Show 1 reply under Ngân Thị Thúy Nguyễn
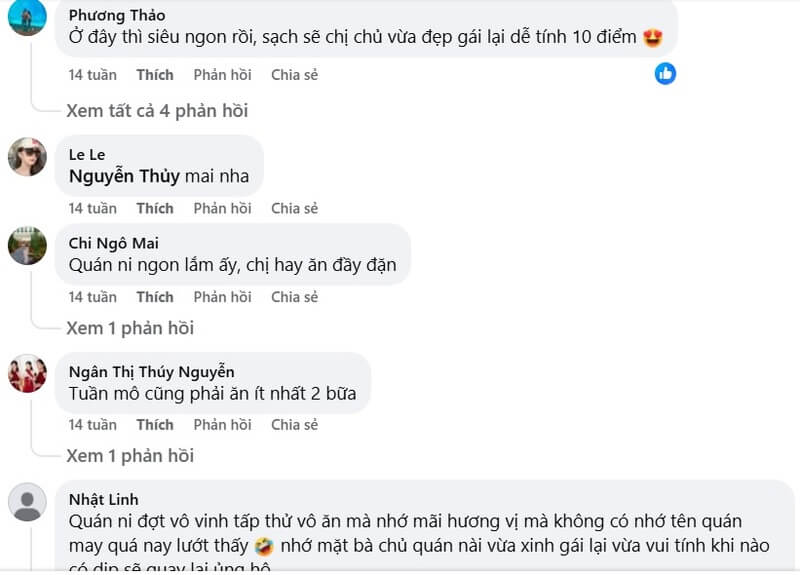The height and width of the screenshot is (575, 800). click(x=130, y=456)
